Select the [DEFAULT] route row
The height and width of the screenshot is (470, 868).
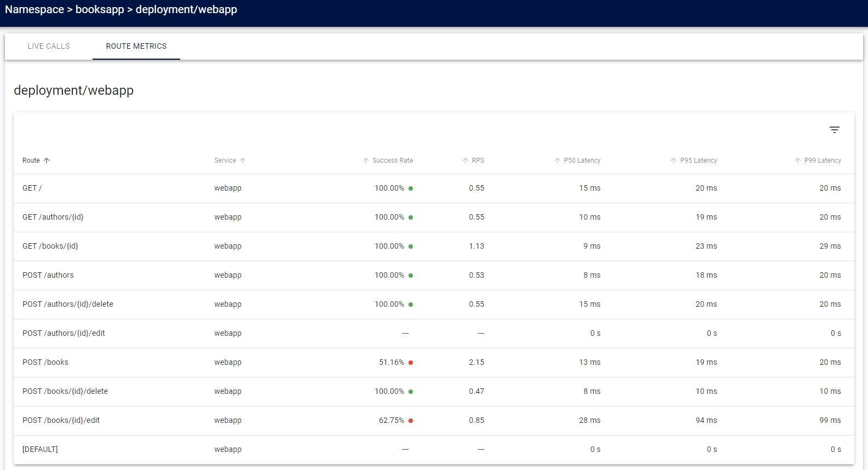(40, 449)
